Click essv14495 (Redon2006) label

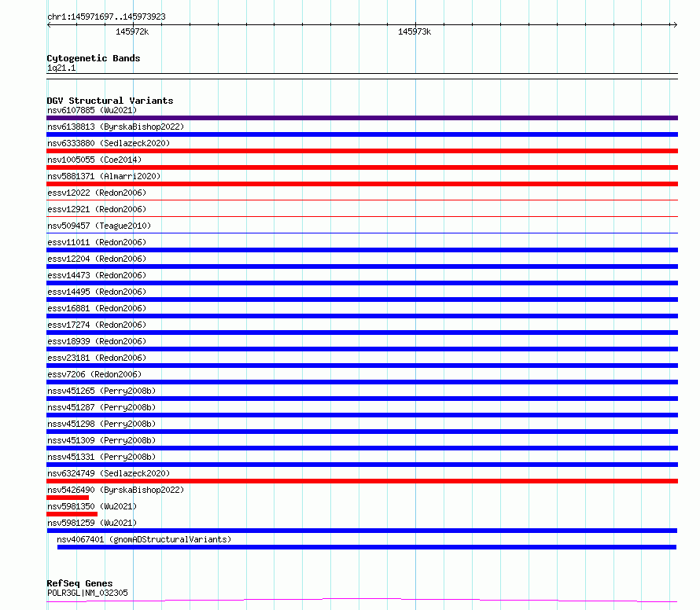tap(97, 292)
